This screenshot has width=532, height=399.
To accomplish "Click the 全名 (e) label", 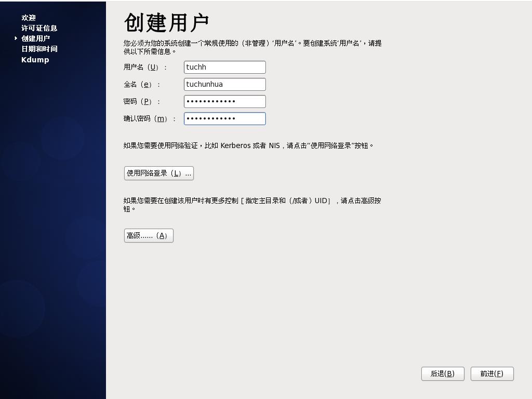I will pos(142,84).
